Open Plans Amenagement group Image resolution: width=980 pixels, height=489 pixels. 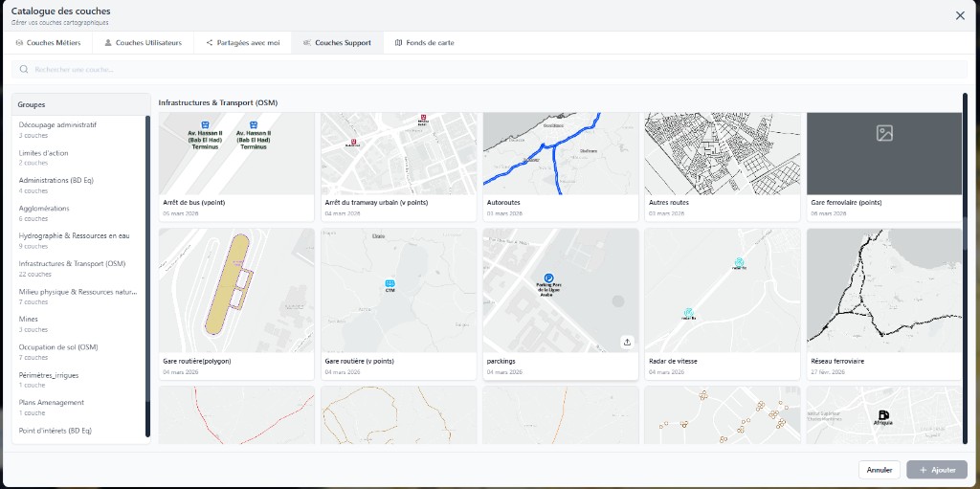click(78, 407)
